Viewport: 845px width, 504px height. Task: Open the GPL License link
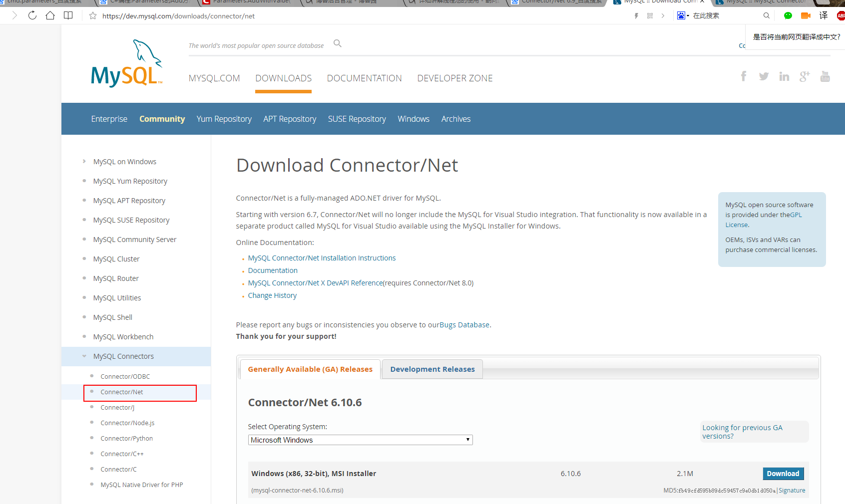pyautogui.click(x=764, y=220)
